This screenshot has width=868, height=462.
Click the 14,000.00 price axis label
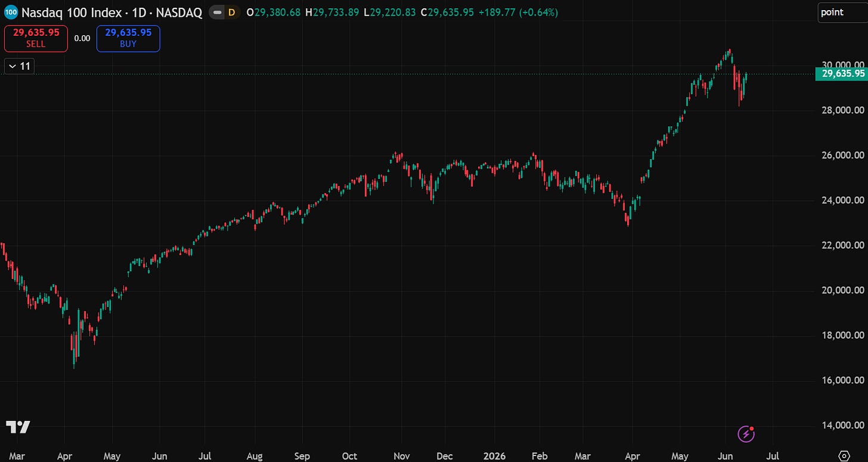tap(842, 426)
